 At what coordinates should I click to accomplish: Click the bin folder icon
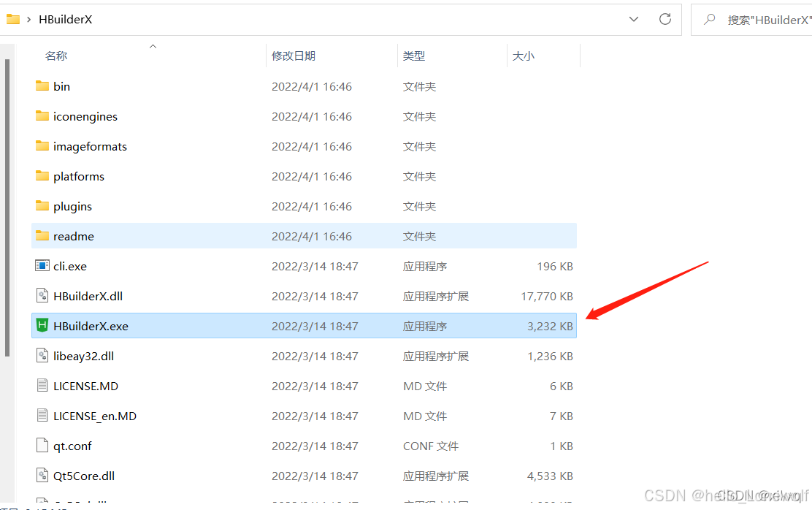42,86
